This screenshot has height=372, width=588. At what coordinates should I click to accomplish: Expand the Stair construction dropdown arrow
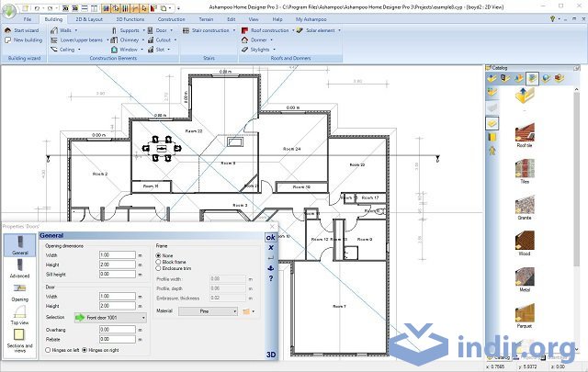coord(234,30)
